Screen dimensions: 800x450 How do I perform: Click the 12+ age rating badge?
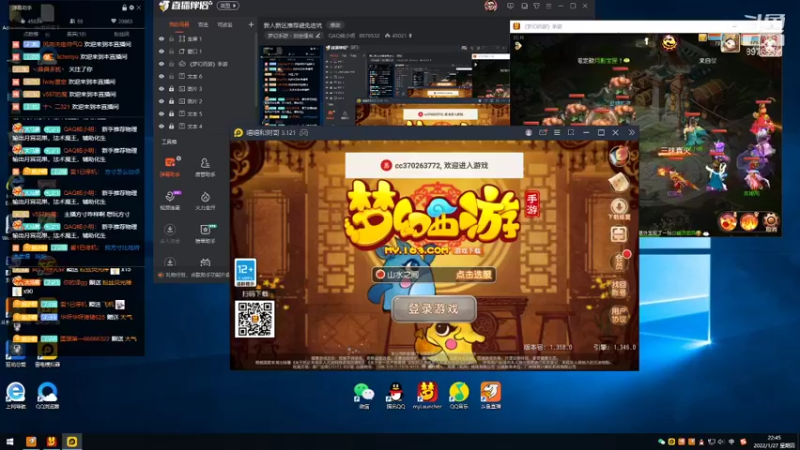[245, 272]
